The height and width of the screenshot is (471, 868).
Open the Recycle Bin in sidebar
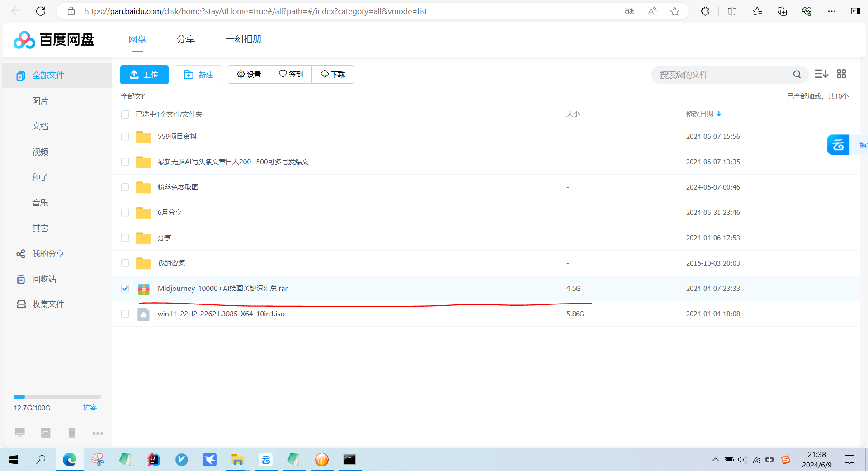point(44,279)
